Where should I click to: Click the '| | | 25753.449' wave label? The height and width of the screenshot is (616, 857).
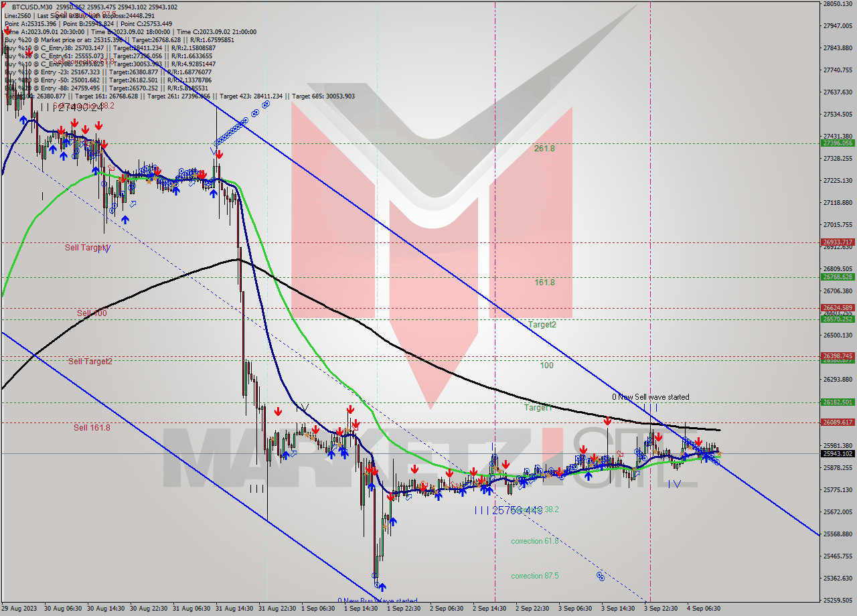coord(508,511)
